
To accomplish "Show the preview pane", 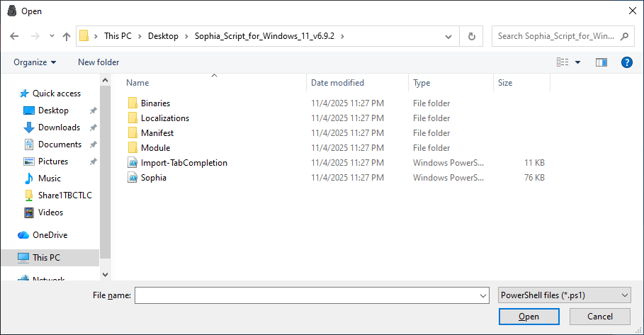I will 601,62.
